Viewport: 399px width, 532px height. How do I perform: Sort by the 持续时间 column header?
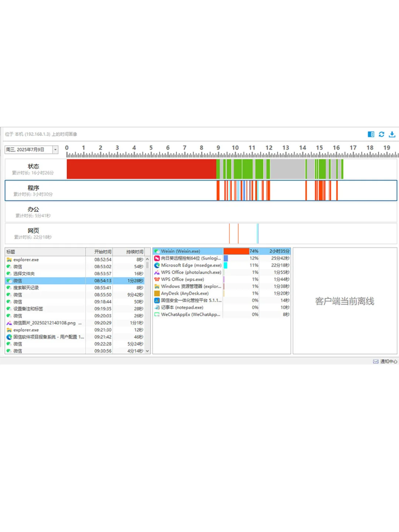point(129,252)
